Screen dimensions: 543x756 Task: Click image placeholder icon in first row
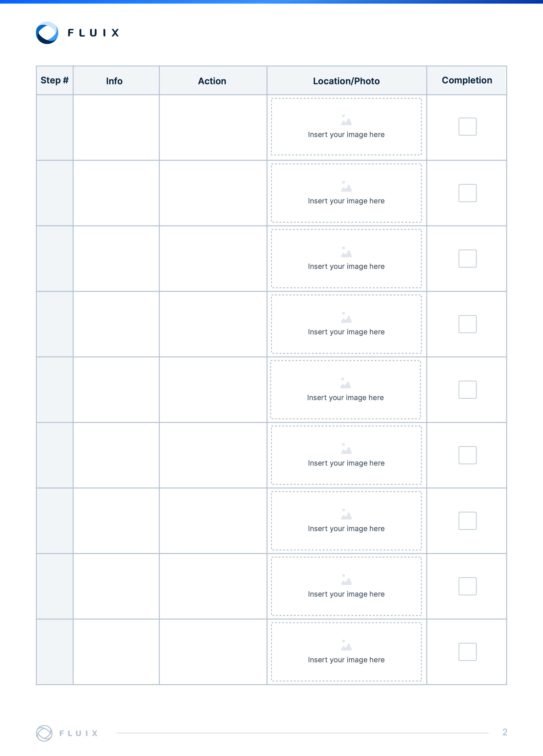346,120
